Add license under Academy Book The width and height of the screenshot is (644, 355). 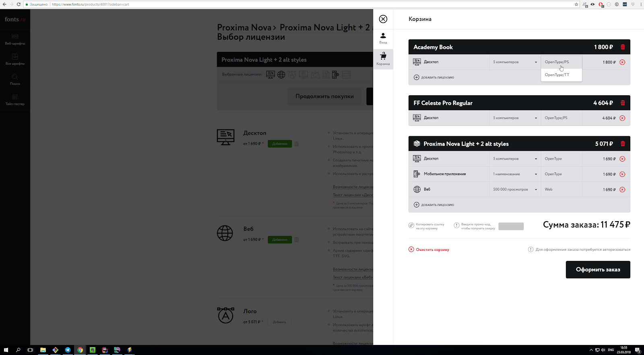coord(434,77)
